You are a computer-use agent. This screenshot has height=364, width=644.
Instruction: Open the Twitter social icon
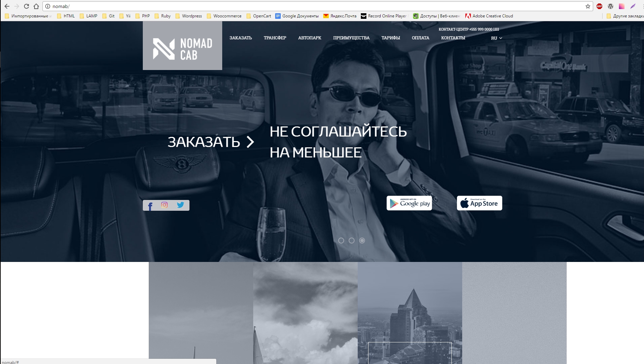180,205
